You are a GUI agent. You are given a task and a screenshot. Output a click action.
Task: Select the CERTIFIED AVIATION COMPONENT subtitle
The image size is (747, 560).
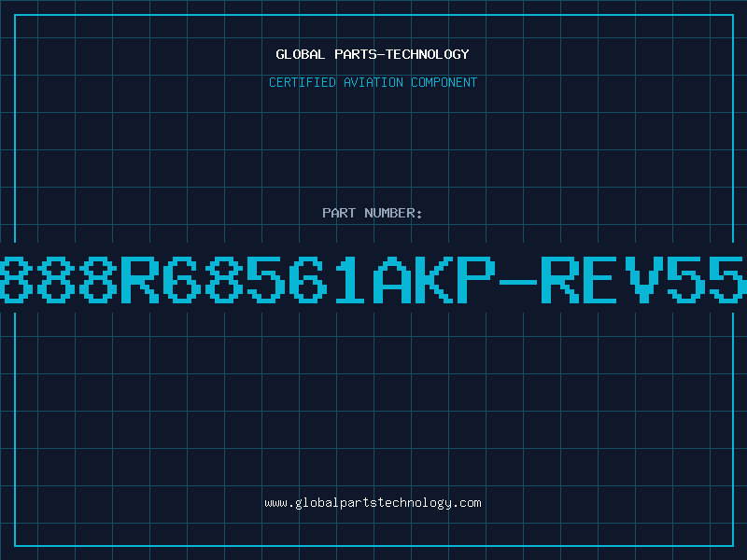[x=373, y=82]
